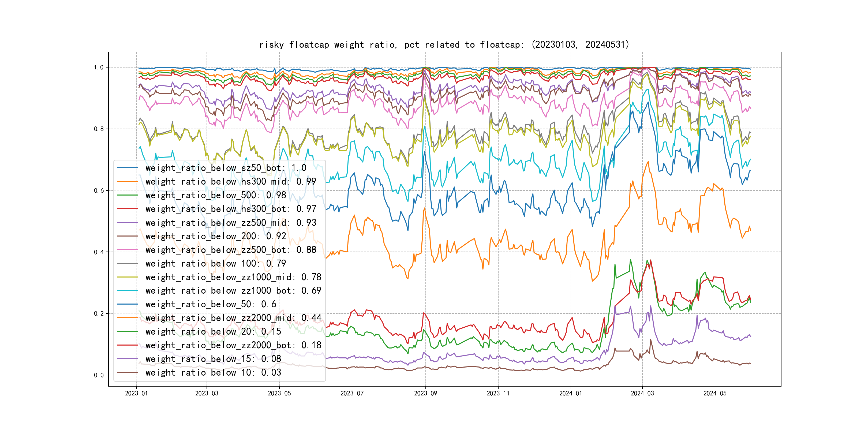Click purple line swatch for below_15 legend
This screenshot has height=434, width=868.
[127, 359]
